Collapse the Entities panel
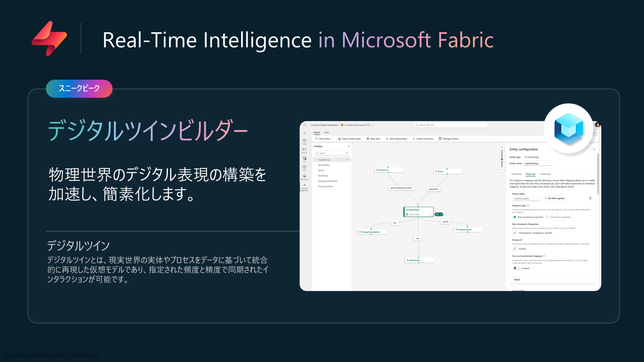The width and height of the screenshot is (644, 362). pyautogui.click(x=349, y=146)
